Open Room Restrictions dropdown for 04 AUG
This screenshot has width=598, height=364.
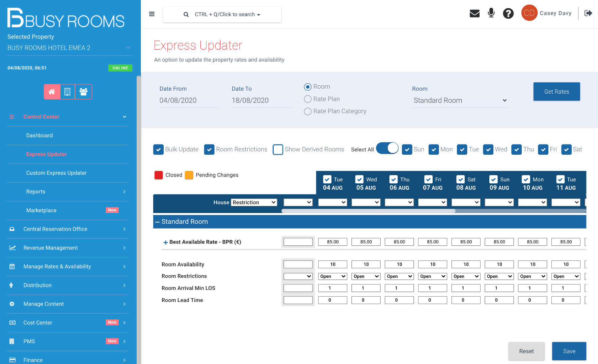(332, 276)
